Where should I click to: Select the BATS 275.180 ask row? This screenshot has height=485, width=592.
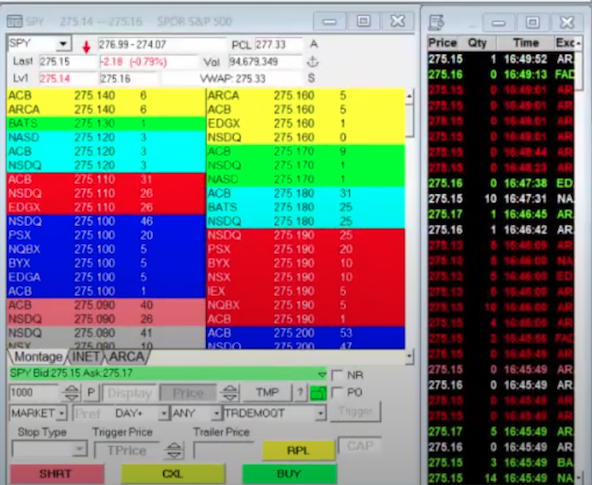coord(305,207)
